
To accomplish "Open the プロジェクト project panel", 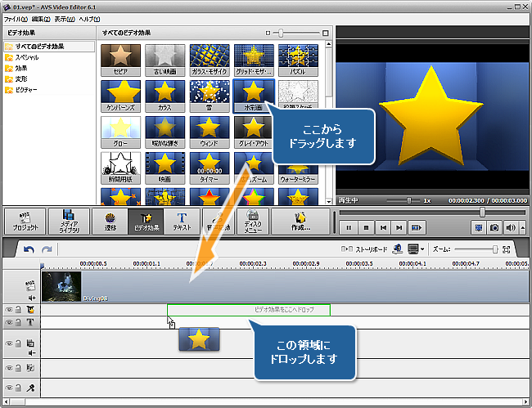I will [x=25, y=222].
